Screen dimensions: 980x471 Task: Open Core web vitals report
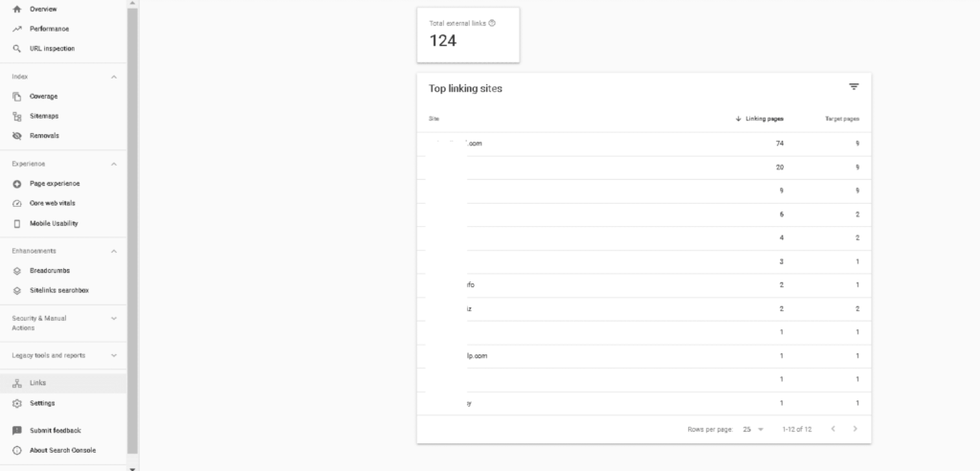tap(53, 203)
